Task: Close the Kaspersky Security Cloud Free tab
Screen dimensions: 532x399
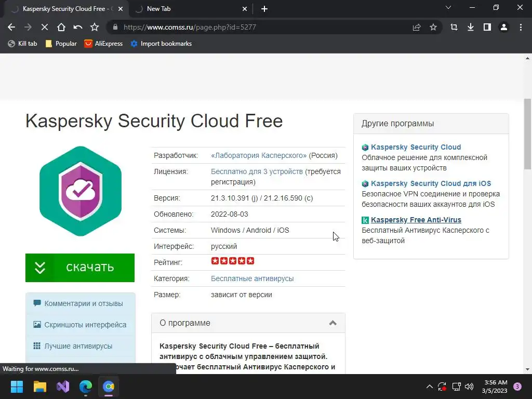Action: [121, 9]
